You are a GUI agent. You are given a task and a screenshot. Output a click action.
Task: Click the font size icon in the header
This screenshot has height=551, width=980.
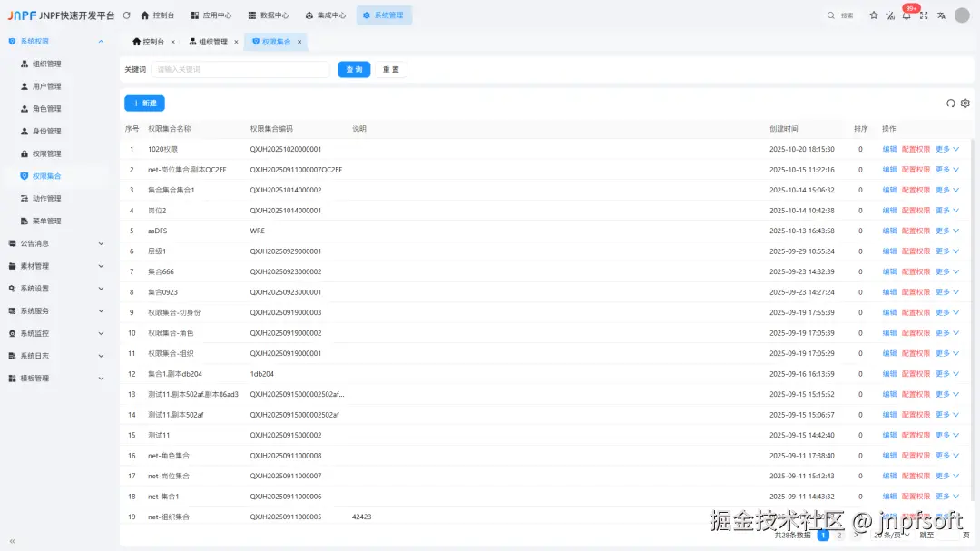(890, 15)
